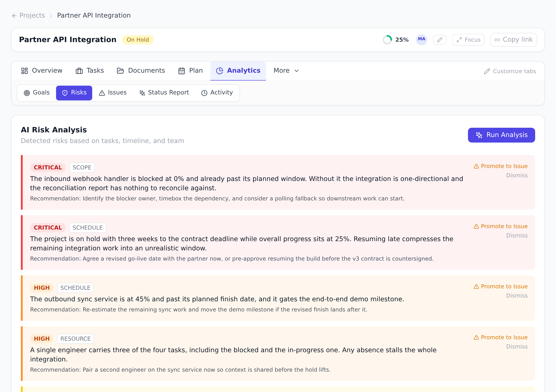Dismiss the on-hold contract deadline risk

(517, 236)
